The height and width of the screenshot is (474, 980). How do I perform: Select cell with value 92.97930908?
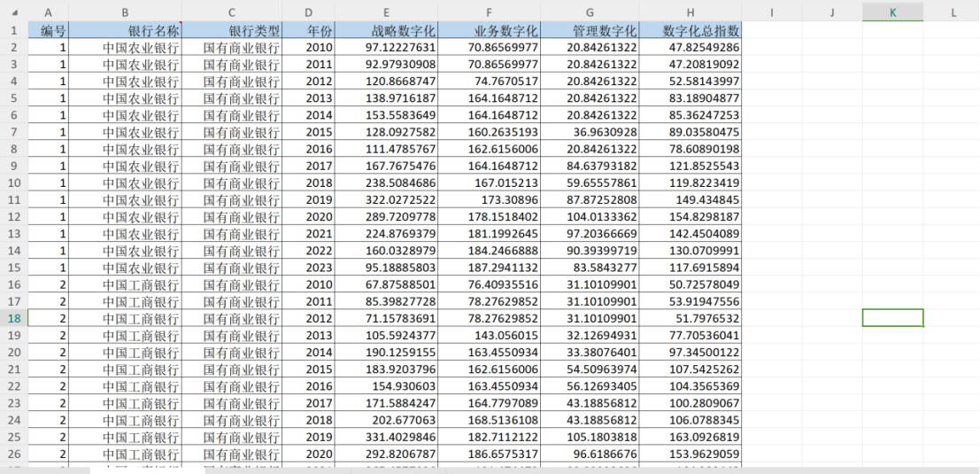pos(386,64)
